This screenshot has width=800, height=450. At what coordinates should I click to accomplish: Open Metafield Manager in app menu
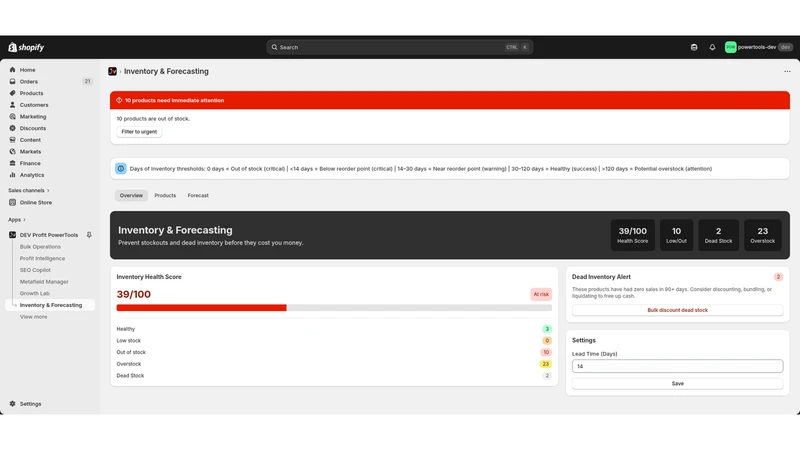click(x=44, y=282)
